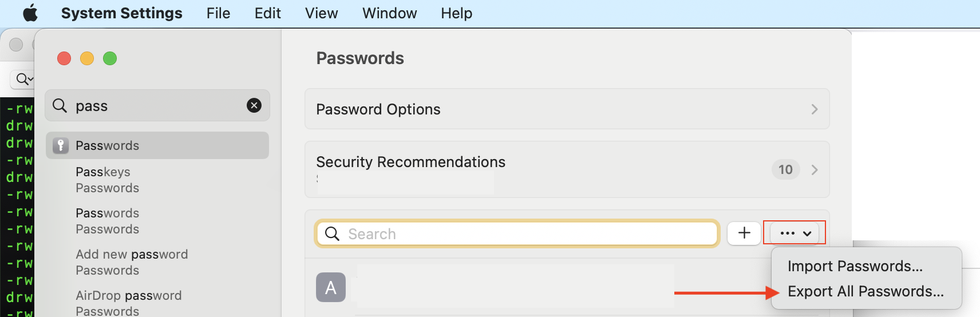Click the sidebar search magnifier icon
The height and width of the screenshot is (317, 980).
pos(60,105)
